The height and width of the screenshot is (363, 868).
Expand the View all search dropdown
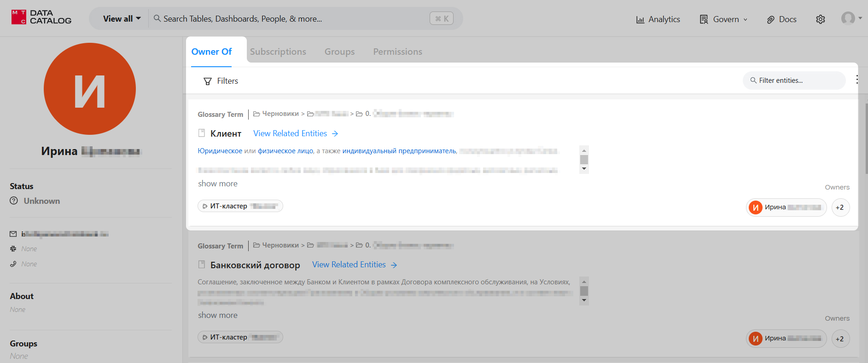click(122, 19)
